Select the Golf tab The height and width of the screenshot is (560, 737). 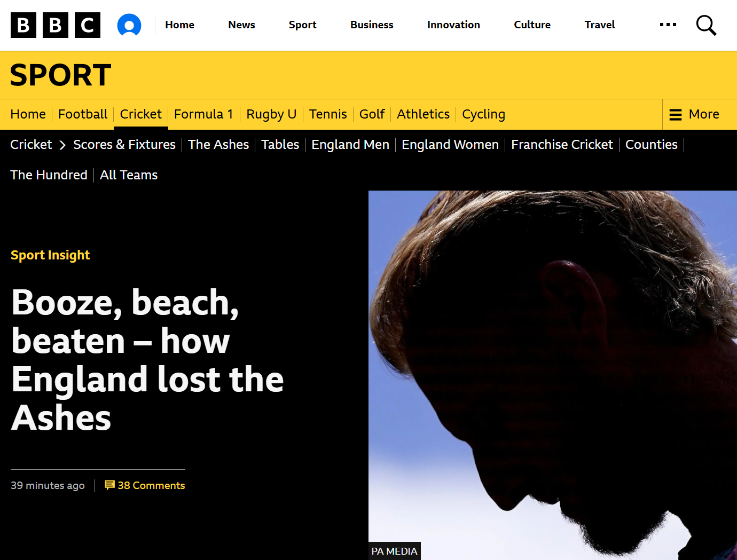(372, 114)
